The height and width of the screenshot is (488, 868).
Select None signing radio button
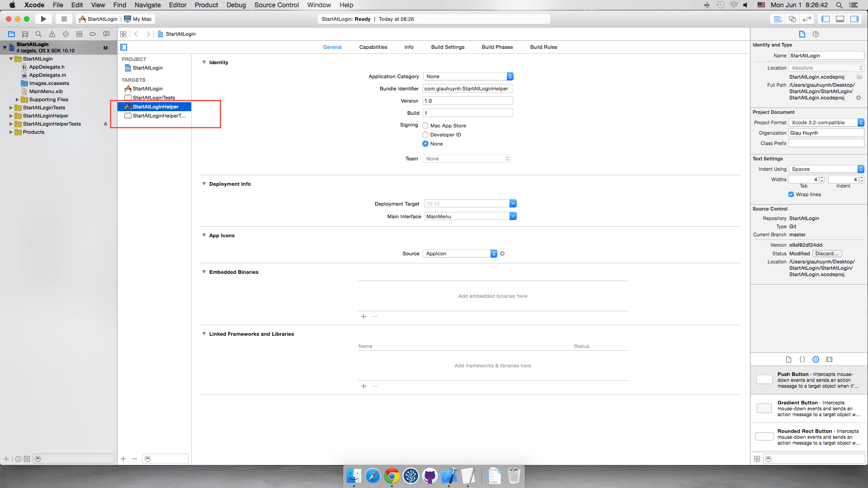426,144
